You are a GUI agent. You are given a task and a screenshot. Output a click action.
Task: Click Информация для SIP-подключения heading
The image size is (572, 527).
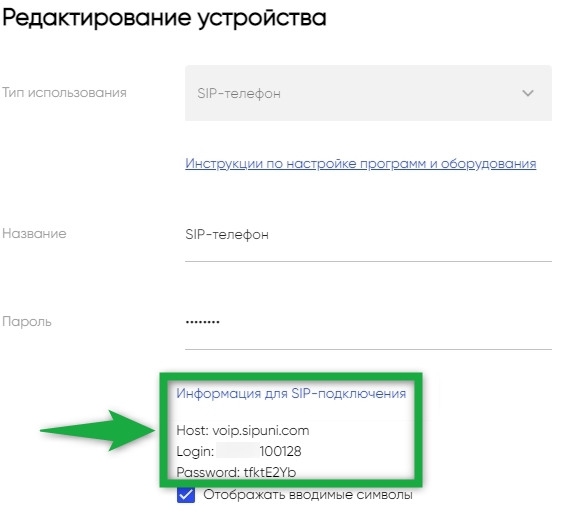click(x=291, y=394)
